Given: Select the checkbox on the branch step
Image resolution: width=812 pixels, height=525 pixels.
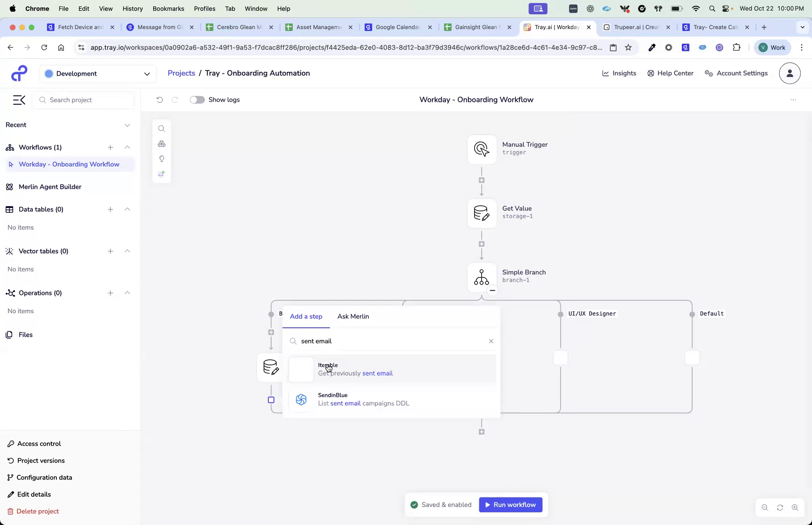Looking at the screenshot, I should (271, 400).
